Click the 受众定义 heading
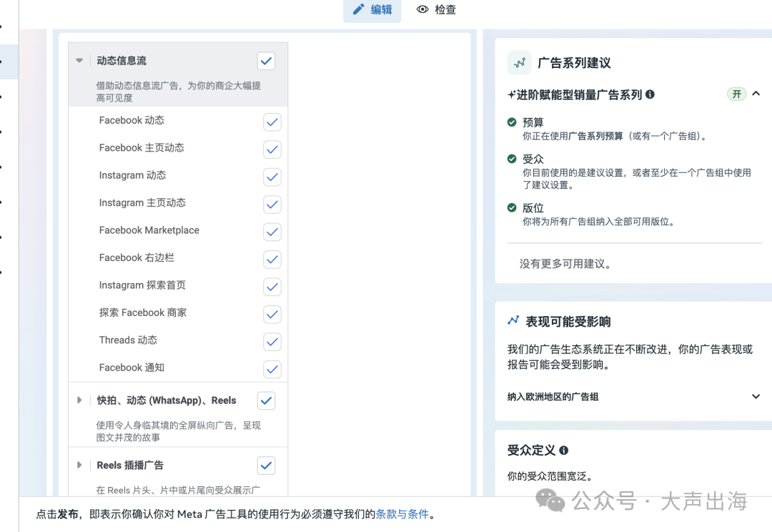 coord(531,450)
